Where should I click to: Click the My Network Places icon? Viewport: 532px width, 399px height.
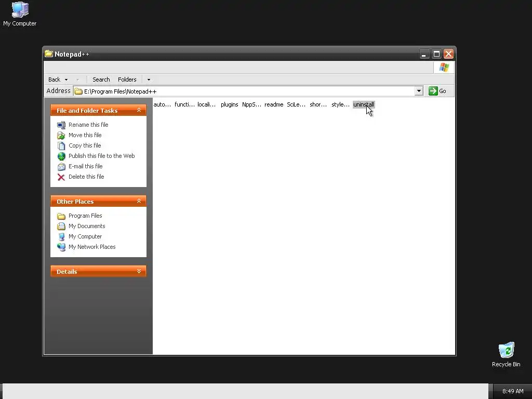pyautogui.click(x=61, y=247)
